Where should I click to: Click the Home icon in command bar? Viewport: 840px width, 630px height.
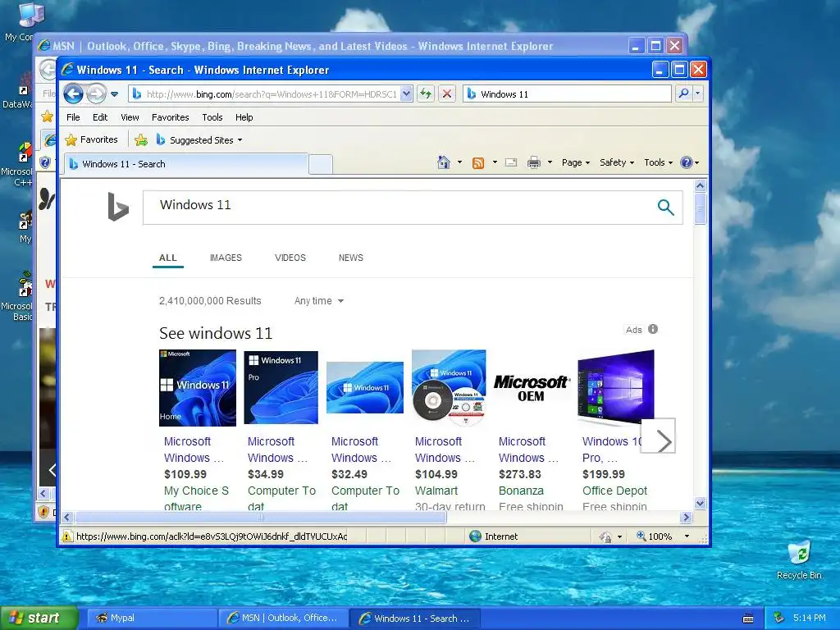[x=444, y=162]
